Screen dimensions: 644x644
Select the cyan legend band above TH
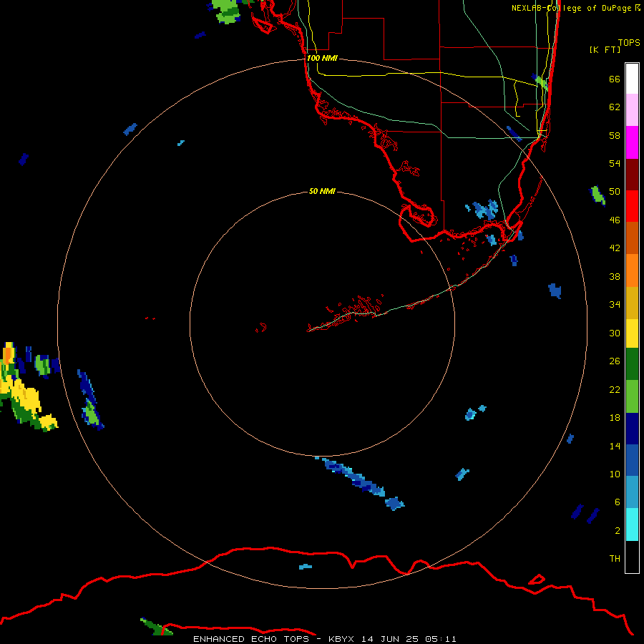(632, 524)
